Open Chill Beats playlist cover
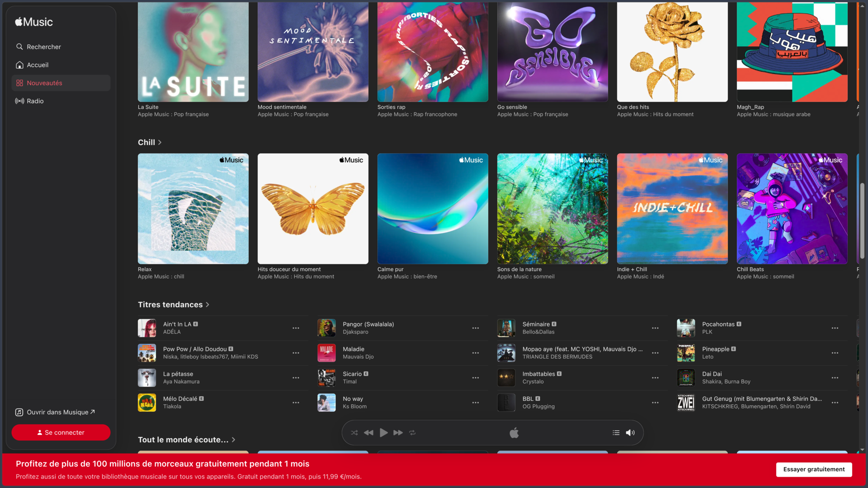Image resolution: width=868 pixels, height=488 pixels. (792, 209)
